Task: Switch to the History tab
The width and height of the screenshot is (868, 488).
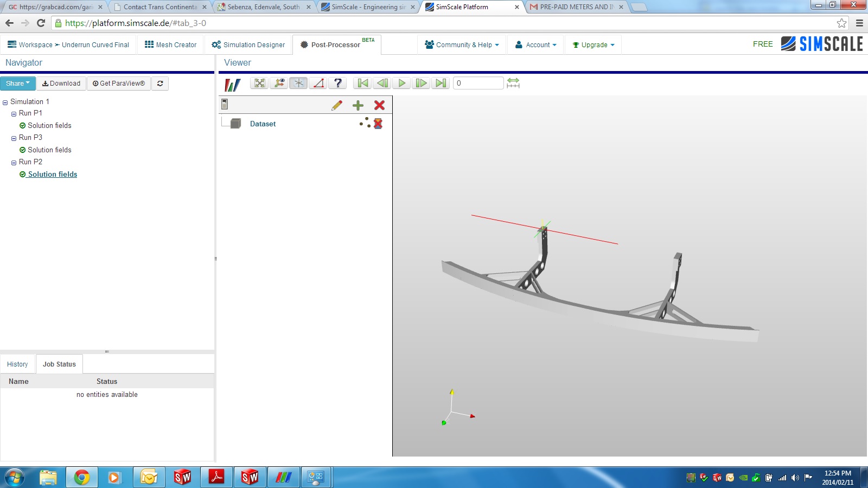Action: click(17, 364)
